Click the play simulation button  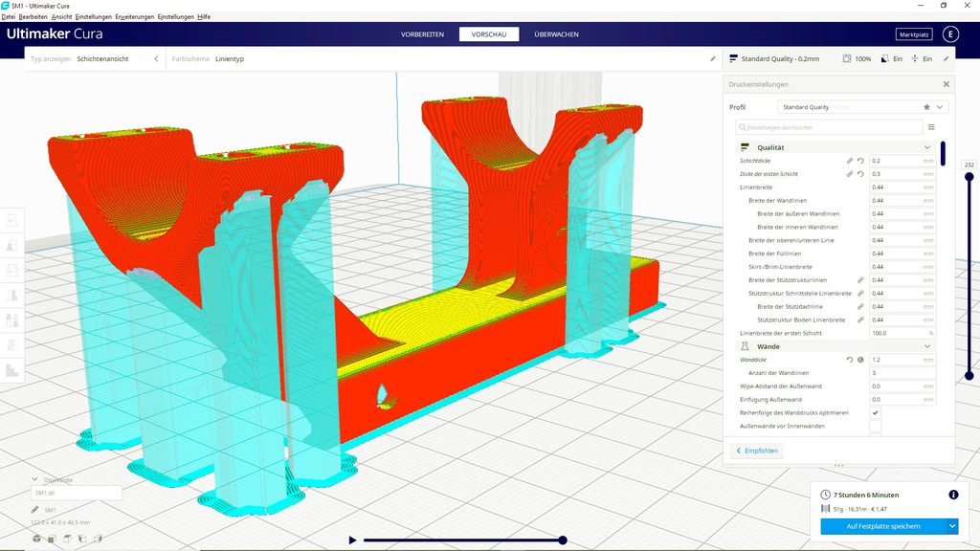pos(352,540)
